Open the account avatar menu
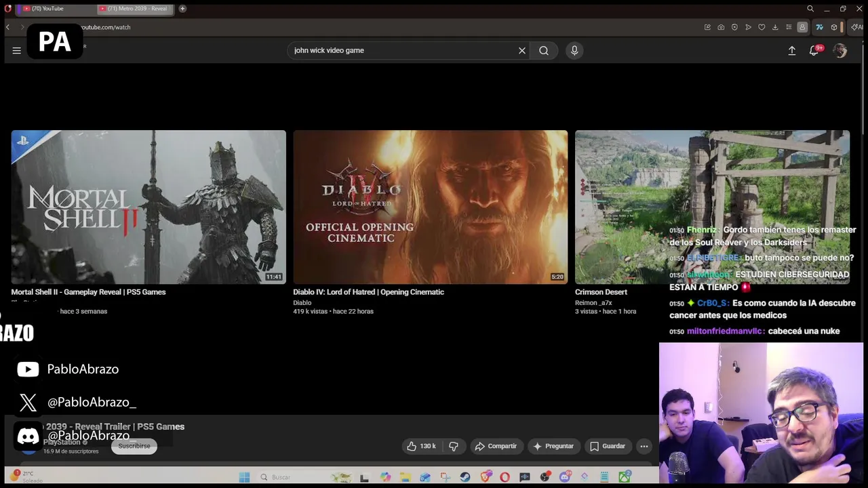The image size is (868, 488). coord(840,51)
